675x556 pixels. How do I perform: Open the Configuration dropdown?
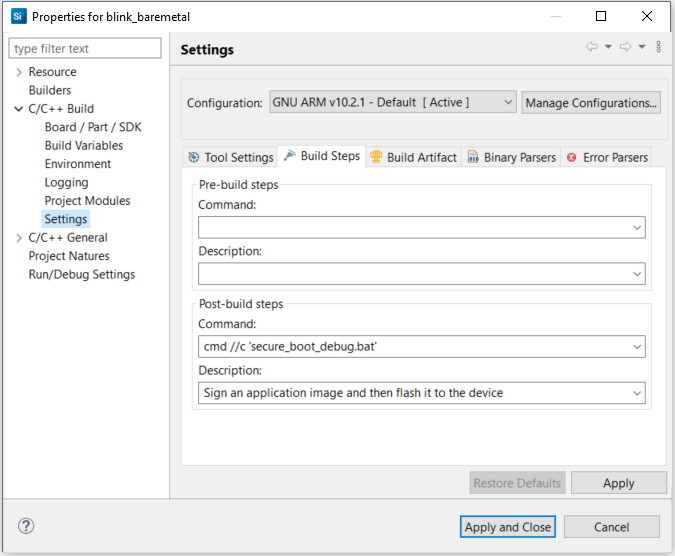pyautogui.click(x=507, y=102)
